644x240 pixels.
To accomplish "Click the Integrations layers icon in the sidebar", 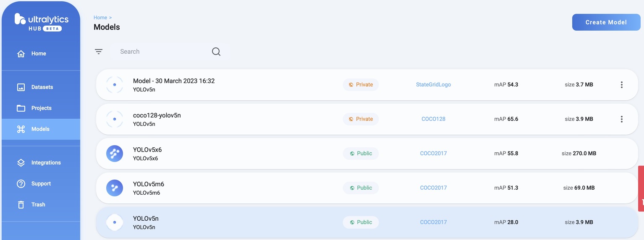I will pos(21,163).
